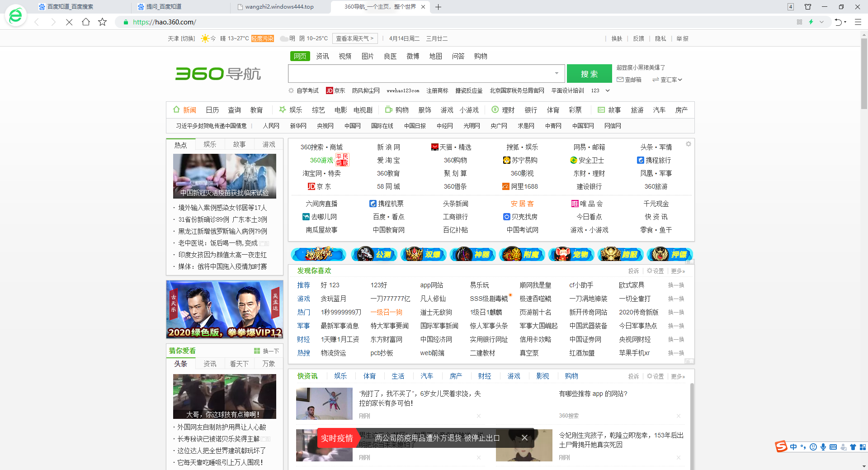Open the QR code icon in address bar

tap(799, 22)
